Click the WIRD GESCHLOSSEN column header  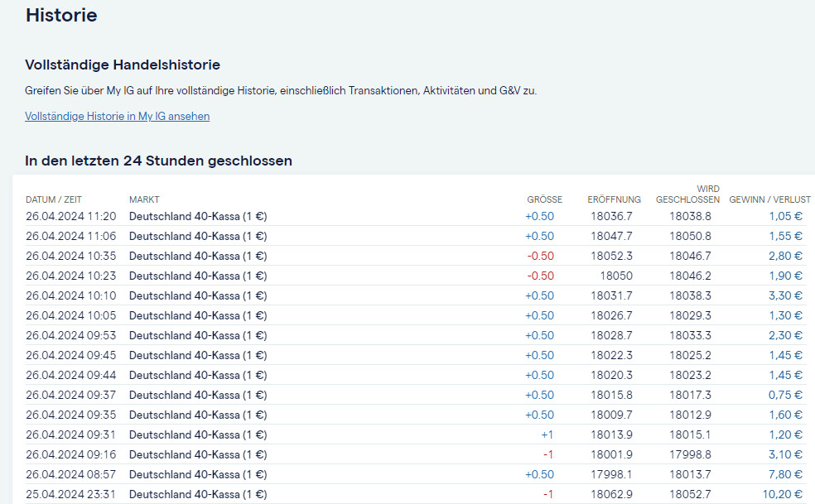click(x=687, y=194)
